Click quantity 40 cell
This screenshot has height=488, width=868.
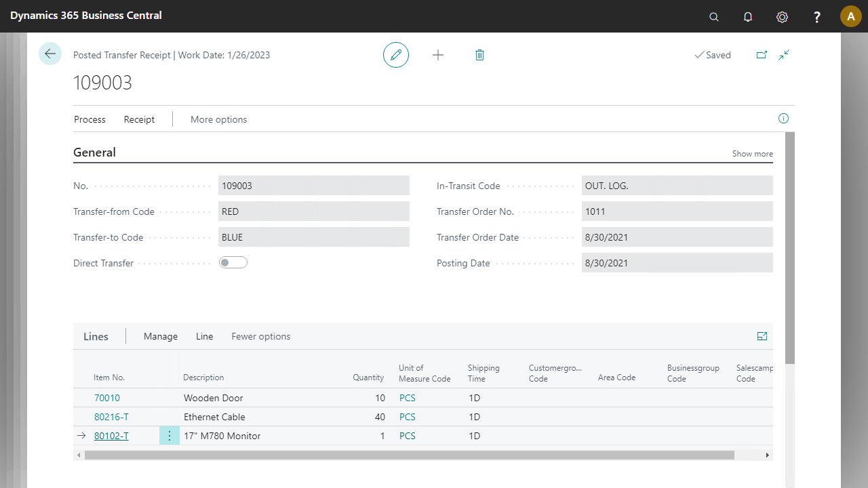(x=380, y=417)
